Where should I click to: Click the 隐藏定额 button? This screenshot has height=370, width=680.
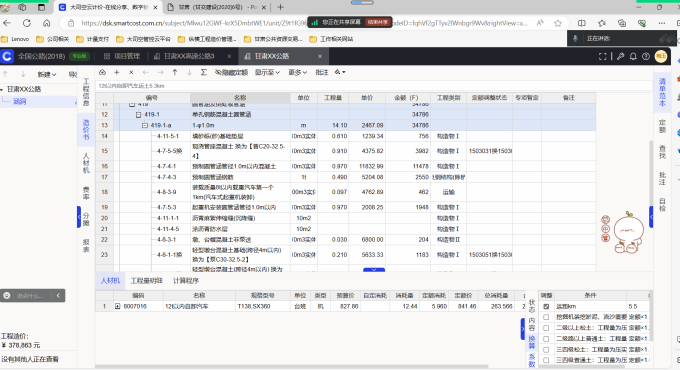(x=232, y=72)
